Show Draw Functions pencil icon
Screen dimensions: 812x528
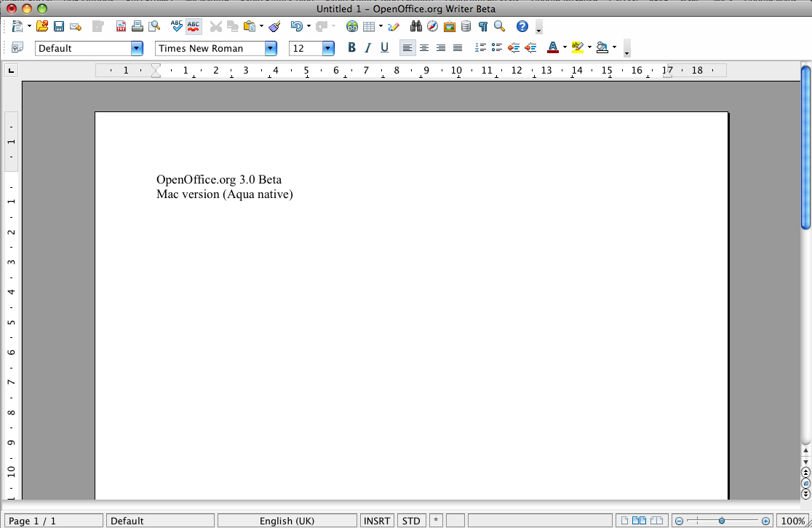(x=393, y=26)
